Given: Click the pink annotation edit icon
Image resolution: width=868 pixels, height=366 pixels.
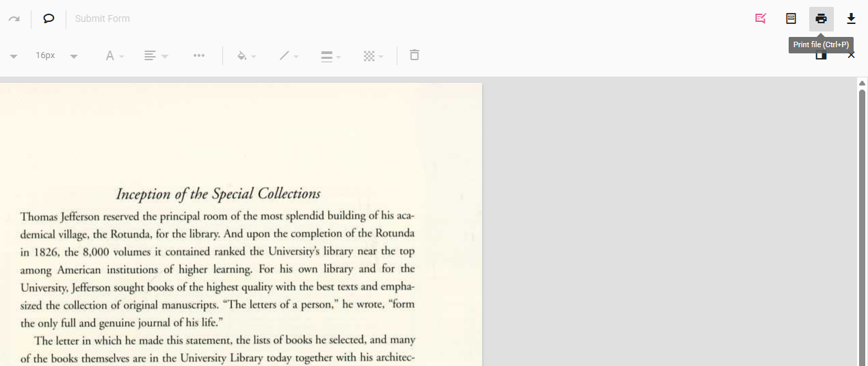Looking at the screenshot, I should click(761, 18).
